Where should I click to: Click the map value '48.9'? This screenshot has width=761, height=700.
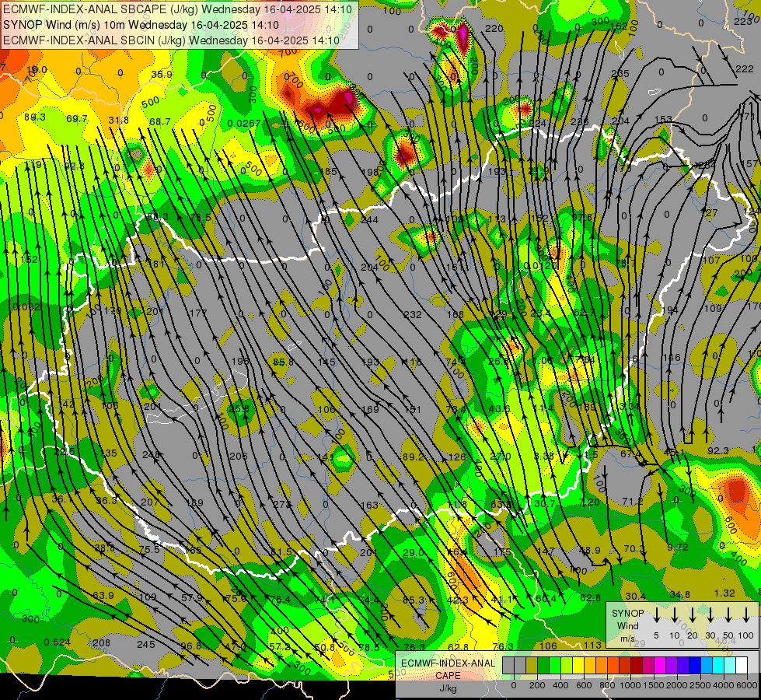coord(590,550)
